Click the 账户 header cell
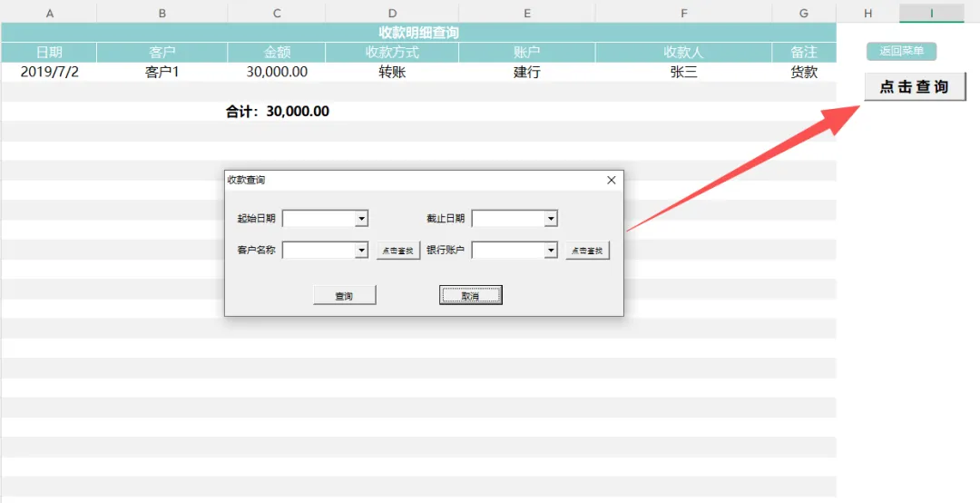This screenshot has width=980, height=503. (x=527, y=53)
